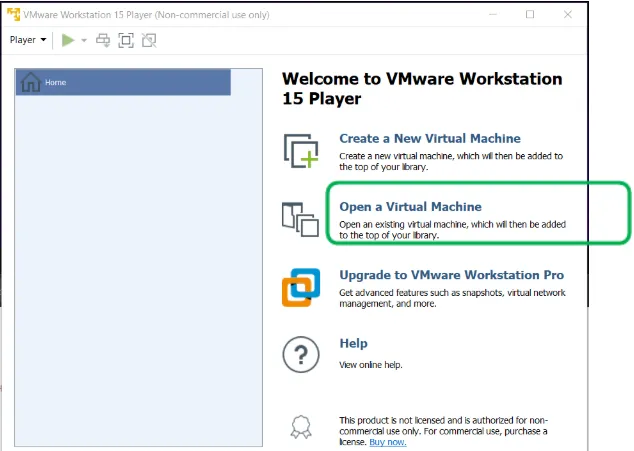634x451 pixels.
Task: Enter full screen mode via toolbar icon
Action: coord(126,40)
